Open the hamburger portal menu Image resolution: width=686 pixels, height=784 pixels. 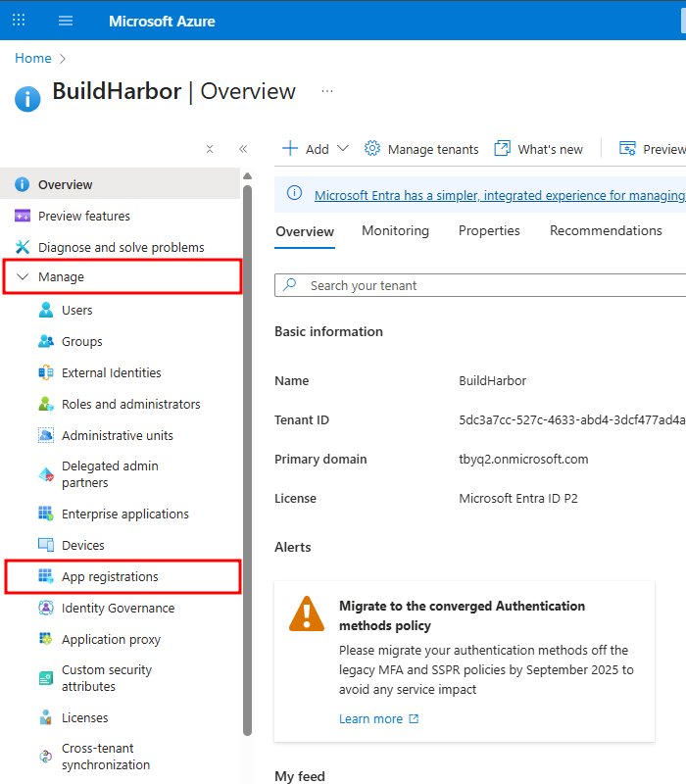[66, 21]
